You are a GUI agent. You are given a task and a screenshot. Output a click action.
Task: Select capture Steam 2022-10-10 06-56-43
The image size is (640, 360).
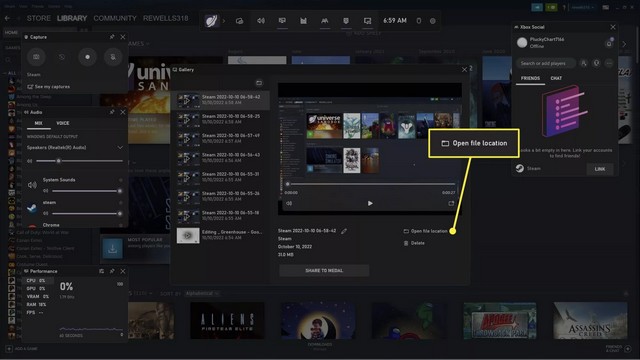[x=220, y=158]
